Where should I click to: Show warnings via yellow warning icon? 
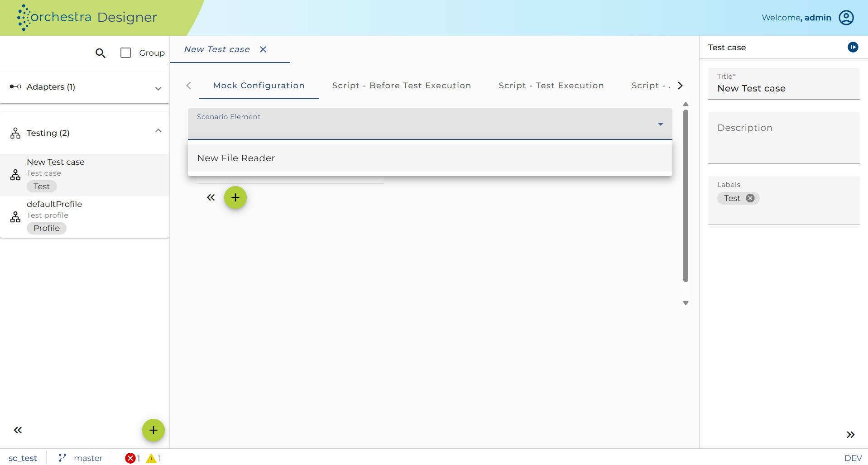[x=151, y=458]
